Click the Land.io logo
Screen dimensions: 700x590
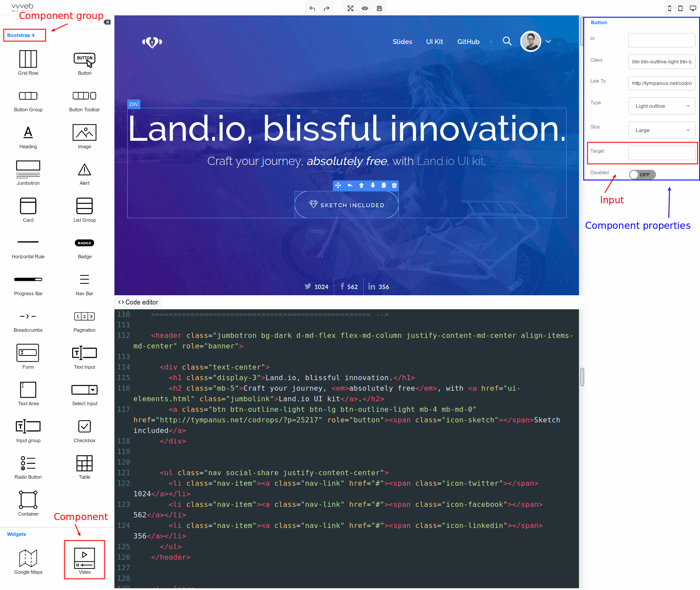pyautogui.click(x=152, y=42)
